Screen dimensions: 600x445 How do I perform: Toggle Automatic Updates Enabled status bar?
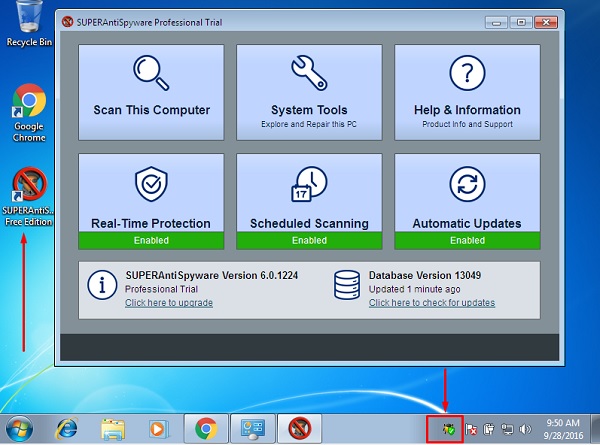tap(467, 240)
